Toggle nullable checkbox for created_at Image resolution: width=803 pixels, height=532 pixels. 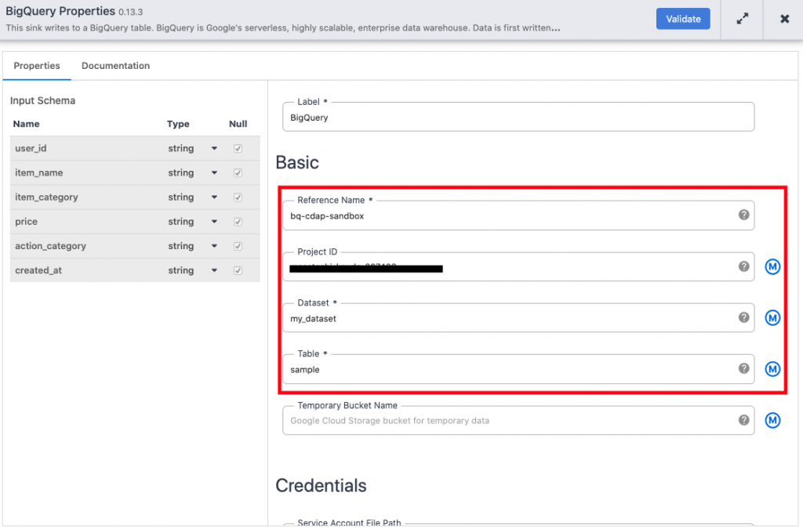(x=238, y=270)
